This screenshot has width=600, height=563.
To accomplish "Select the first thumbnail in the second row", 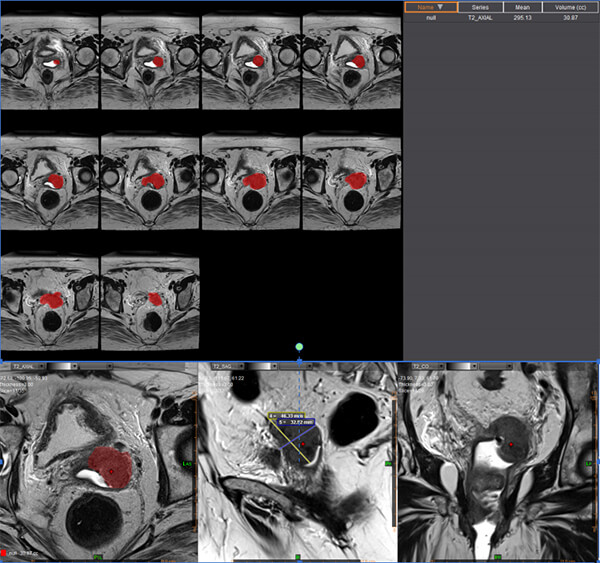I will 50,182.
